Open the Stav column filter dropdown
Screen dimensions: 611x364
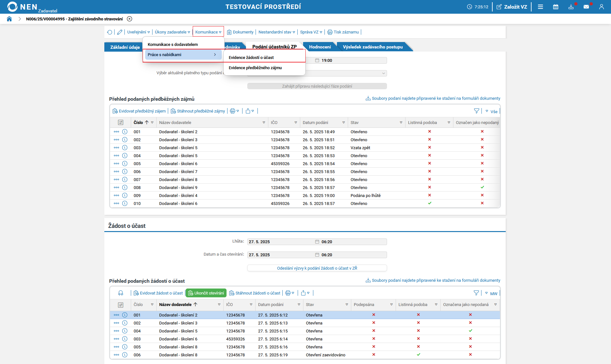click(x=401, y=122)
